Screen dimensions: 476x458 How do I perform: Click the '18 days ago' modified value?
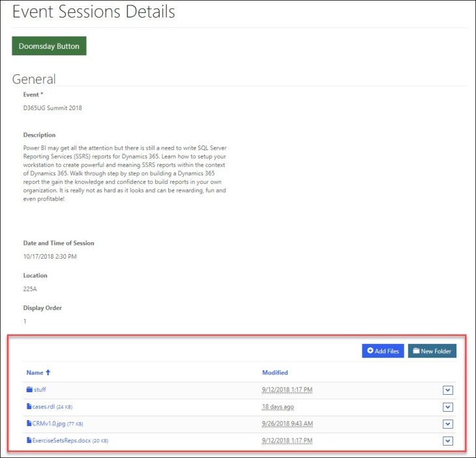pos(278,407)
